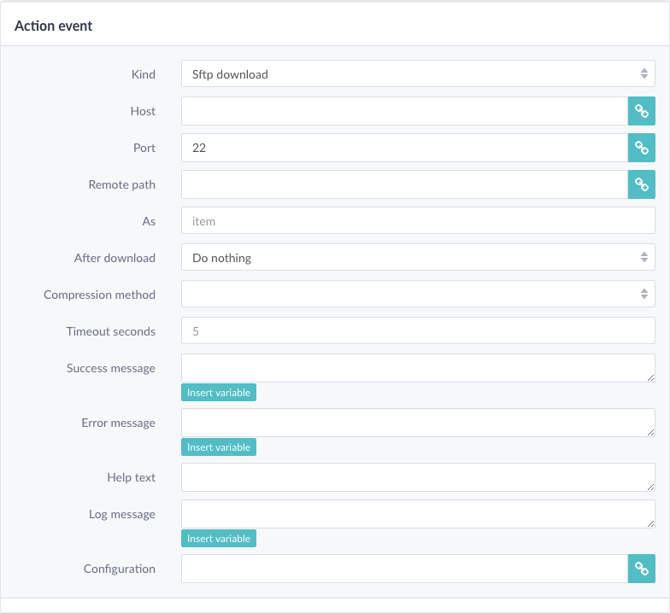Click inside the Error message textarea
This screenshot has height=613, width=670.
coord(418,422)
